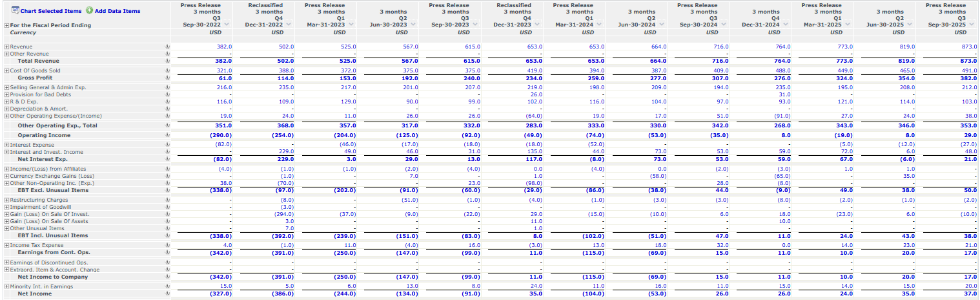Expand the Gain (Loss) On Sale Of Invest. row
This screenshot has height=300, width=980.
[x=6, y=214]
